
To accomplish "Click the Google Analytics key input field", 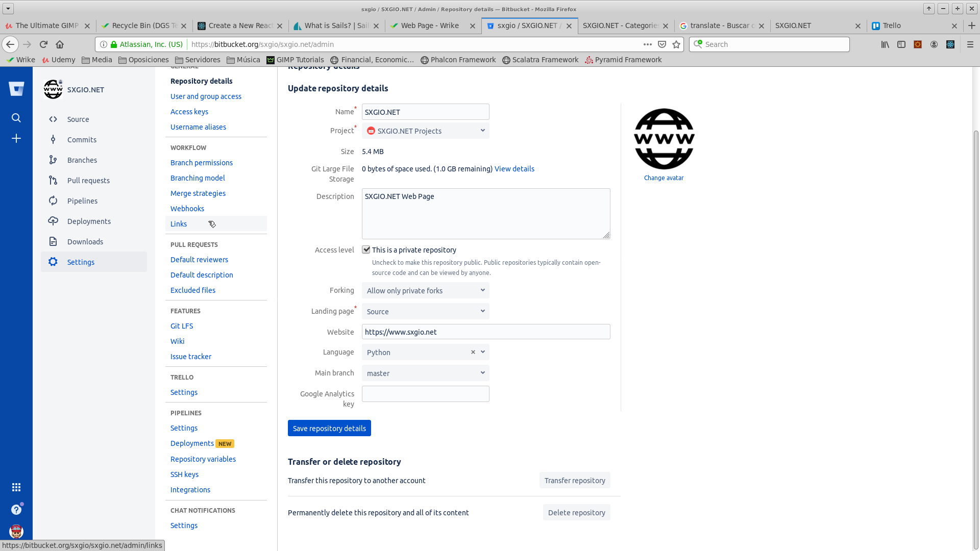I will (x=425, y=393).
